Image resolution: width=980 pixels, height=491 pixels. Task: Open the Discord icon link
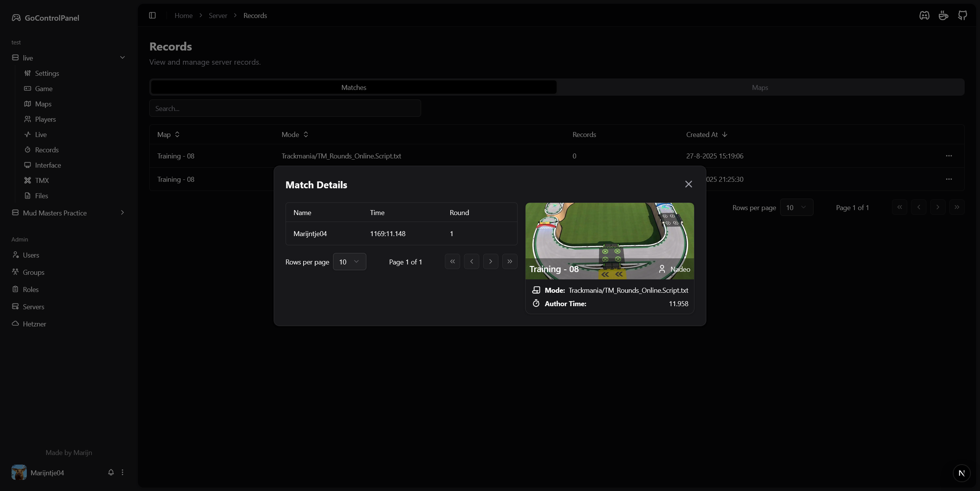click(x=924, y=15)
